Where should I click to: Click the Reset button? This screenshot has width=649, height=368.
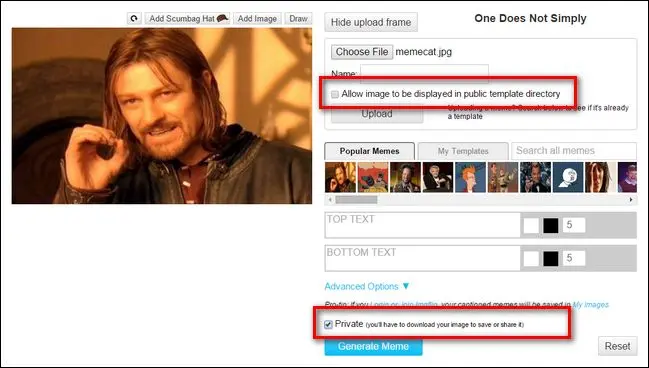(618, 346)
